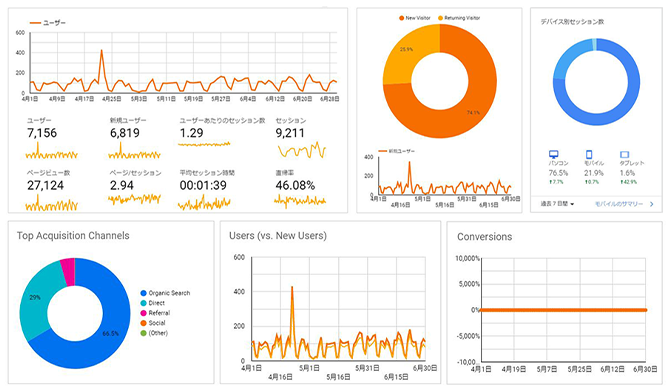
Task: Toggle the Organic Search legend entry
Action: pyautogui.click(x=165, y=293)
